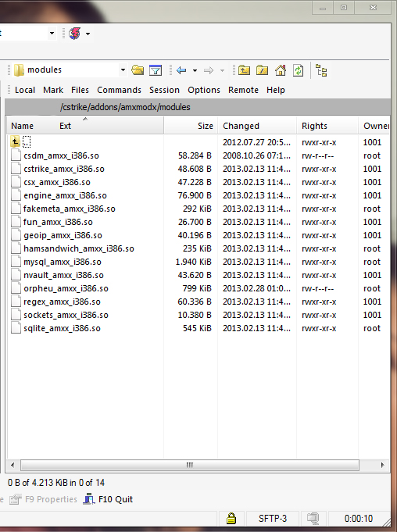The image size is (397, 532).
Task: Toggle the directory tree icon
Action: (x=321, y=70)
